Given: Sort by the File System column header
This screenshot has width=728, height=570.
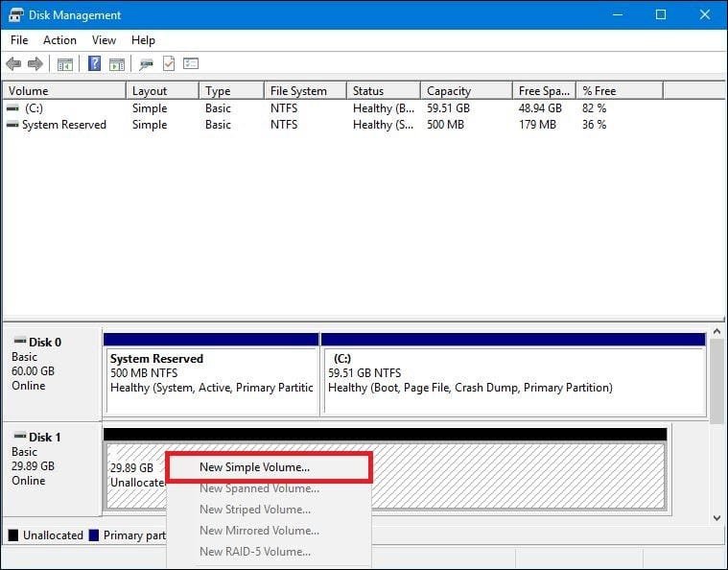Looking at the screenshot, I should pyautogui.click(x=306, y=90).
